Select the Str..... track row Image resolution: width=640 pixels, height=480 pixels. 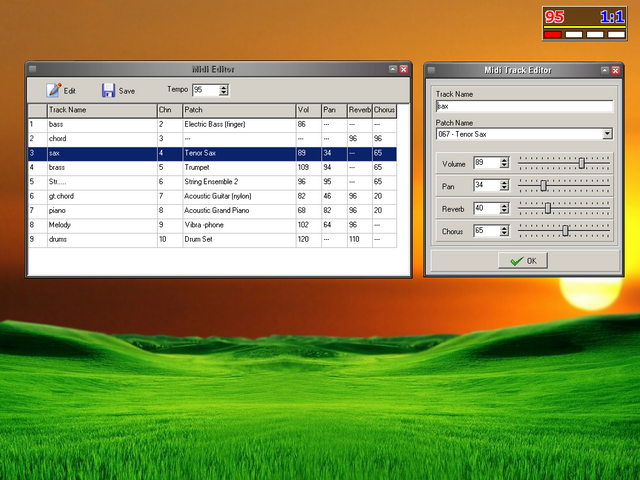click(x=212, y=182)
